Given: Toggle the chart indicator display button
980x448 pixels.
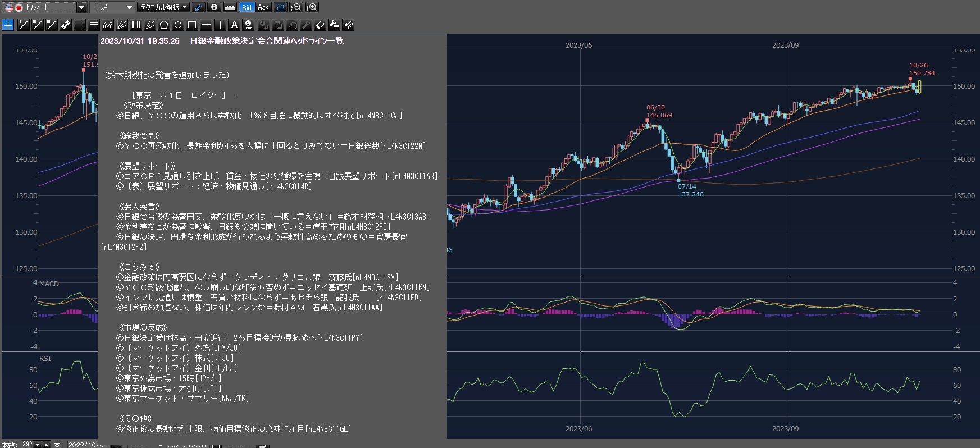Looking at the screenshot, I should click(x=280, y=7).
